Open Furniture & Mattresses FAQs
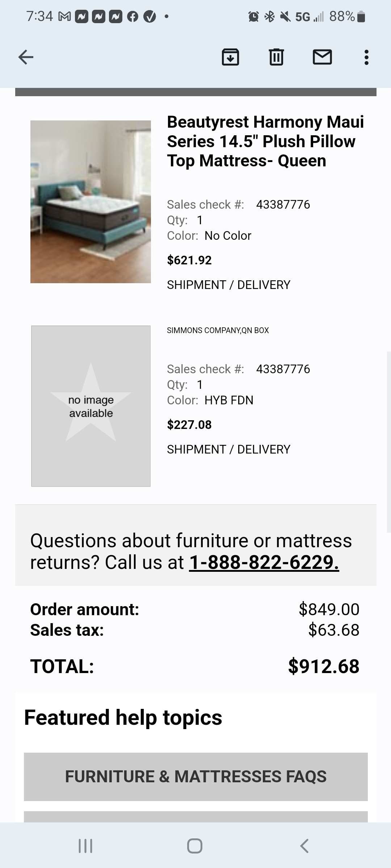 tap(195, 776)
